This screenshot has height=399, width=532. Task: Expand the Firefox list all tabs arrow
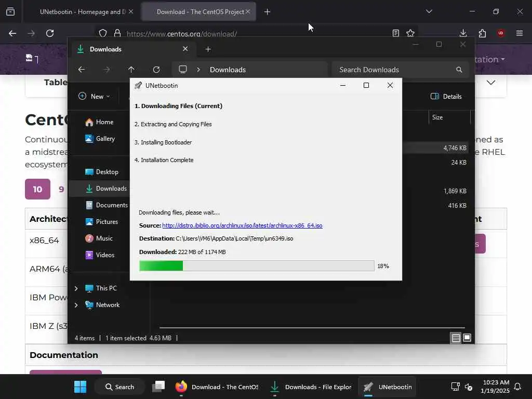point(429,11)
